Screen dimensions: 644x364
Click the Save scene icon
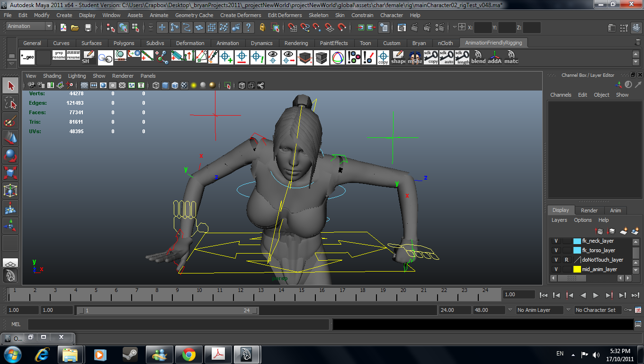tap(88, 28)
